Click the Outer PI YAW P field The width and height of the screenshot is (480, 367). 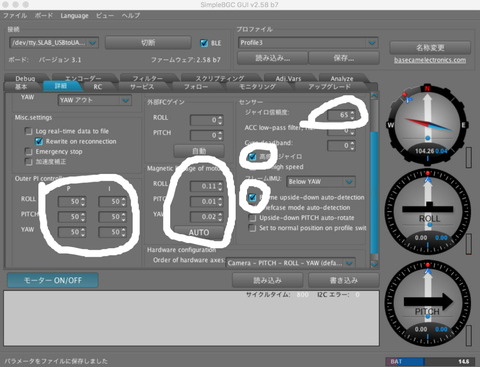72,232
